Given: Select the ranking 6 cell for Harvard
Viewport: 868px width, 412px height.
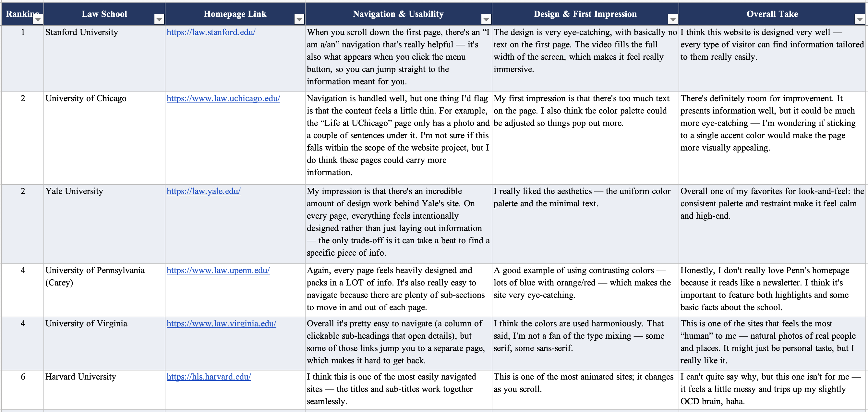Looking at the screenshot, I should [x=23, y=390].
